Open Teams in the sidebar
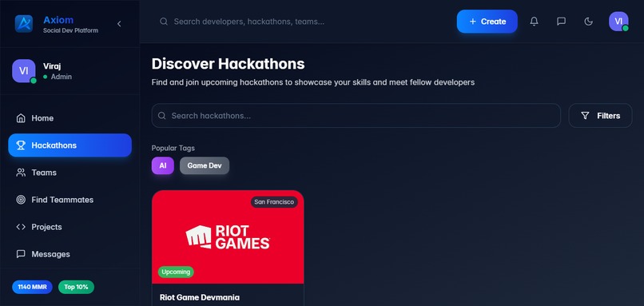Image resolution: width=644 pixels, height=306 pixels. click(70, 172)
